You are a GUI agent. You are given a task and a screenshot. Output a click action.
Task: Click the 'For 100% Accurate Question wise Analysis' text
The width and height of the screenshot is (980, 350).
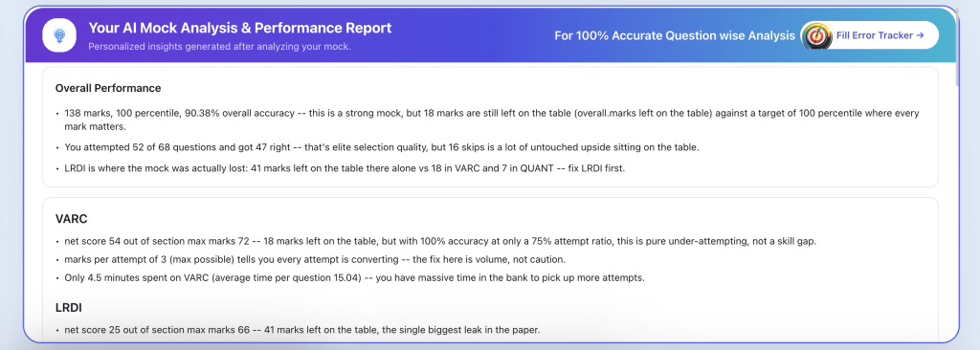click(675, 35)
